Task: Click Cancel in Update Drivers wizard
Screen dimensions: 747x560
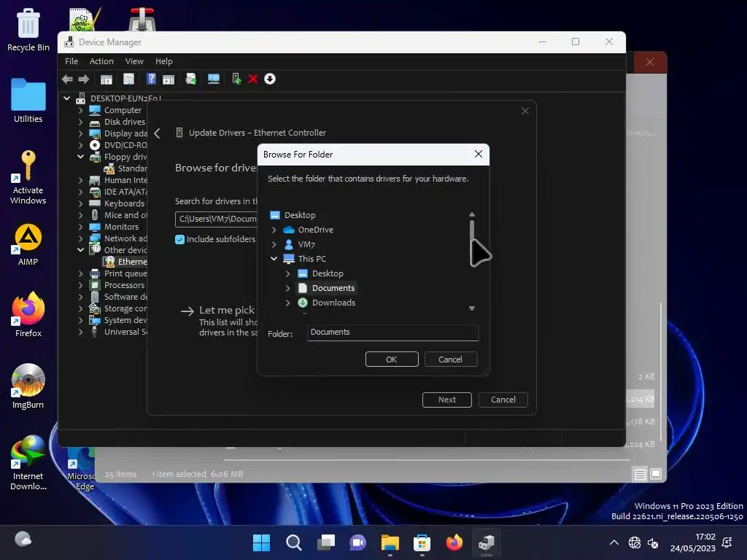Action: (x=503, y=400)
